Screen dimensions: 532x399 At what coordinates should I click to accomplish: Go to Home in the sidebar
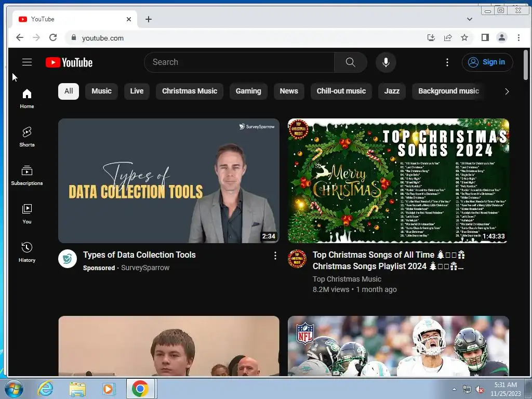pyautogui.click(x=27, y=98)
